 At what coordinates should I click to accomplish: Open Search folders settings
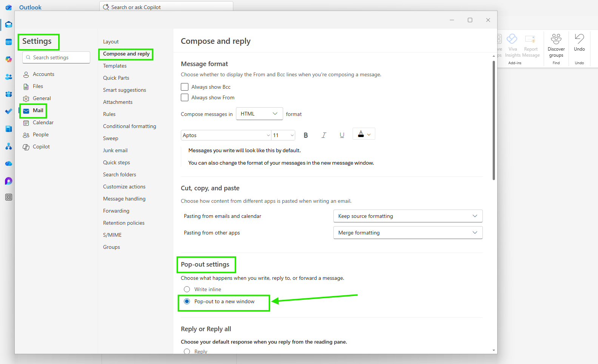point(120,174)
